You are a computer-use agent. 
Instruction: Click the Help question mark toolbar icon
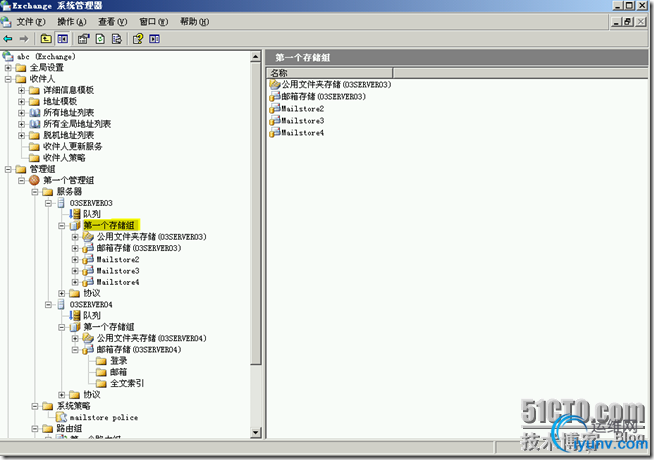click(x=138, y=39)
